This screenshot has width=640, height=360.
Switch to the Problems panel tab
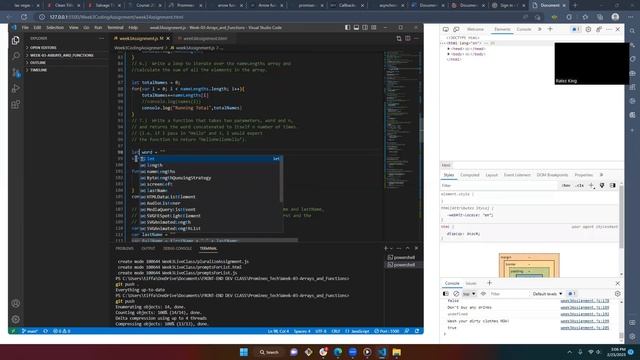coord(124,248)
